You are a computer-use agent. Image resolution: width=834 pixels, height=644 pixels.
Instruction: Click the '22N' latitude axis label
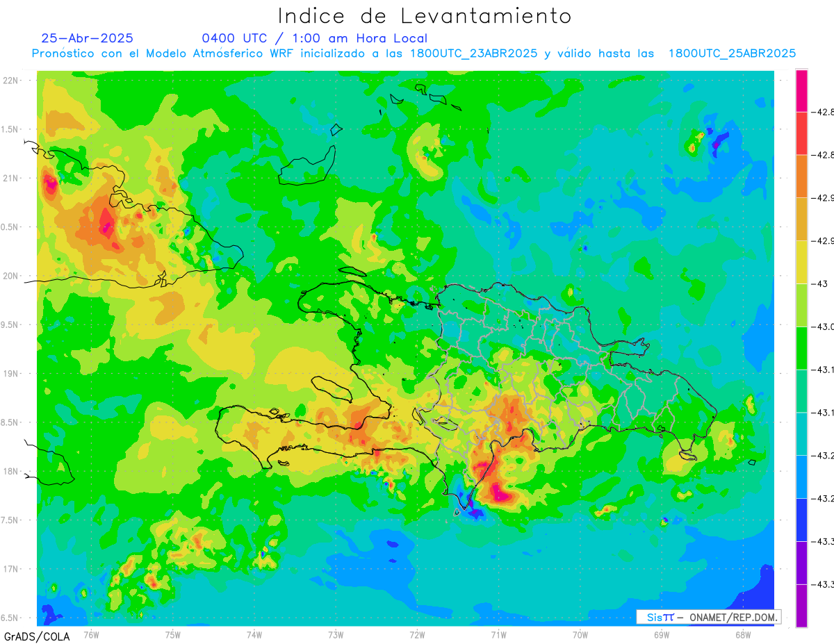click(x=12, y=81)
